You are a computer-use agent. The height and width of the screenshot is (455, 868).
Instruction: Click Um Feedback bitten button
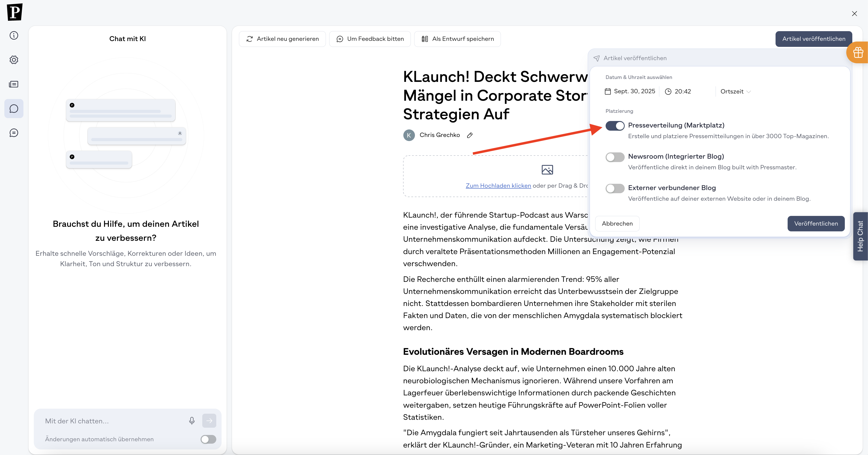pos(370,39)
